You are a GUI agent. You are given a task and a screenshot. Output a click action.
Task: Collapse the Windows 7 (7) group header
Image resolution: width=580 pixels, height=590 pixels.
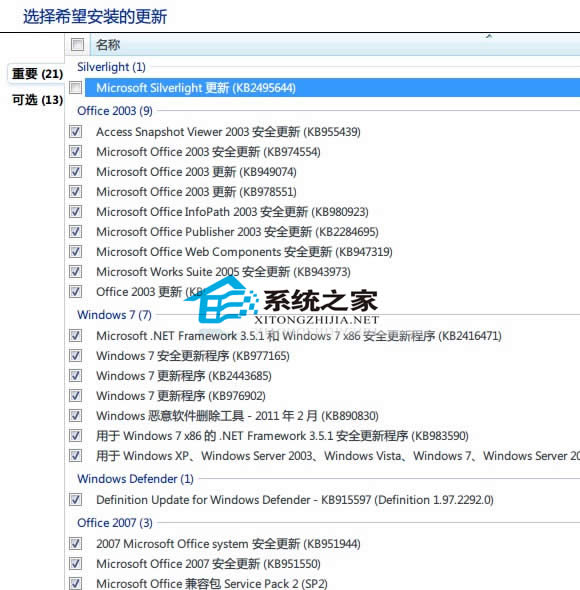tap(114, 315)
